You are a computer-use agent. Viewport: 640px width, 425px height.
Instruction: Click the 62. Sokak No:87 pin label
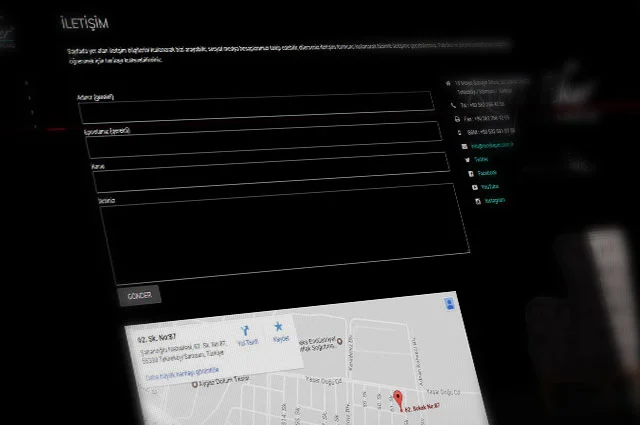point(422,407)
